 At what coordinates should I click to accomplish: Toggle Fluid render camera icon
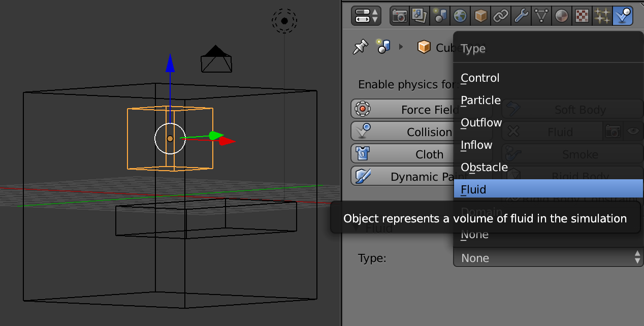click(613, 132)
